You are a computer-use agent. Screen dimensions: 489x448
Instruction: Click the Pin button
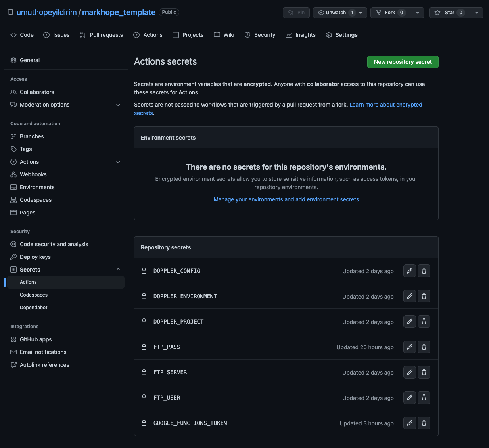[x=296, y=12]
